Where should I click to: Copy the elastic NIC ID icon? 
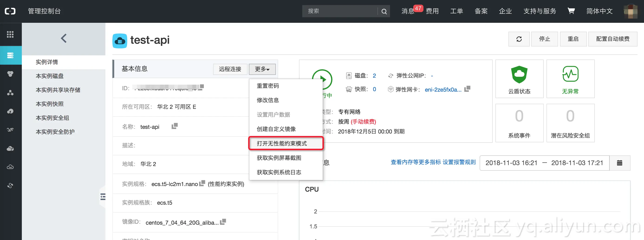467,89
